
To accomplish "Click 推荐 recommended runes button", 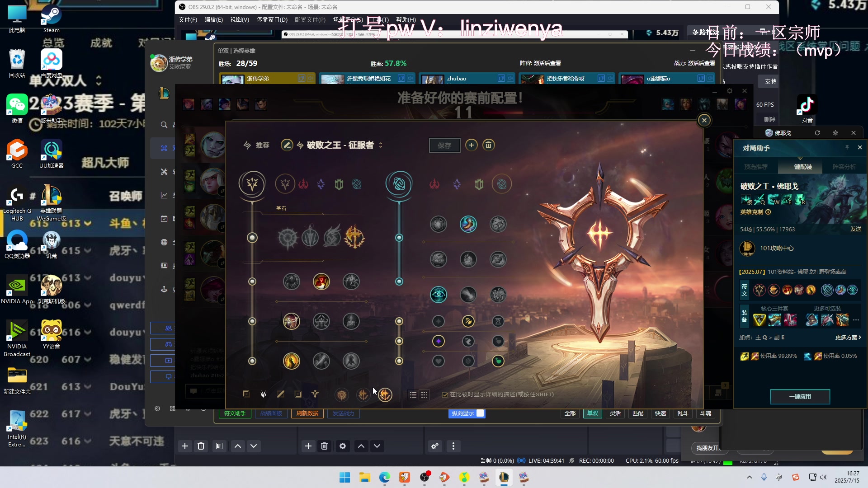I will pos(257,145).
